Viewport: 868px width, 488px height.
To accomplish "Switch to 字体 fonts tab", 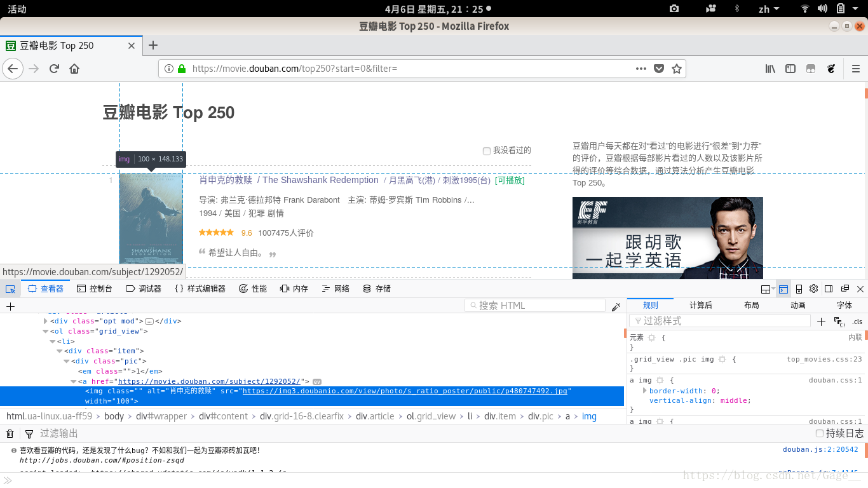I will 844,306.
